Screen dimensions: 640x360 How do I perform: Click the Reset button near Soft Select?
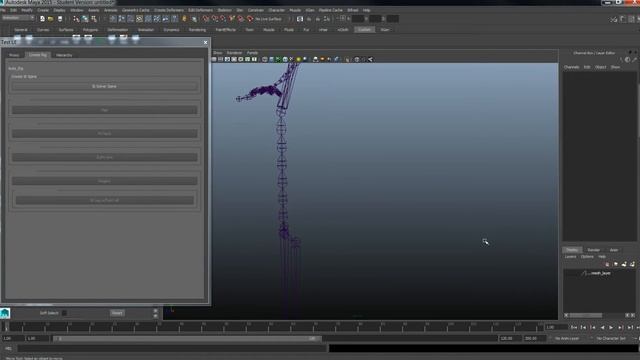pos(117,313)
